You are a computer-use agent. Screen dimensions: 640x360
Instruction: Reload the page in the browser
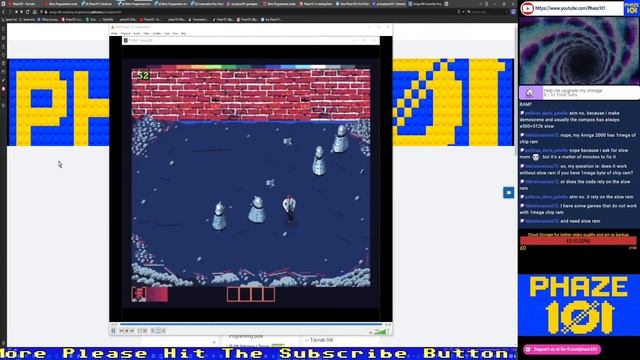click(28, 12)
